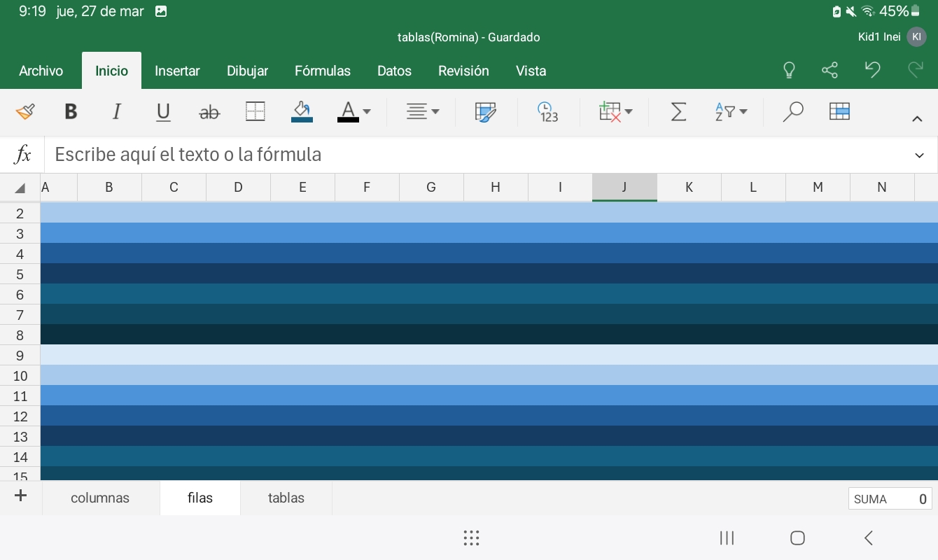
Task: Expand the formula bar chevron
Action: click(x=919, y=155)
